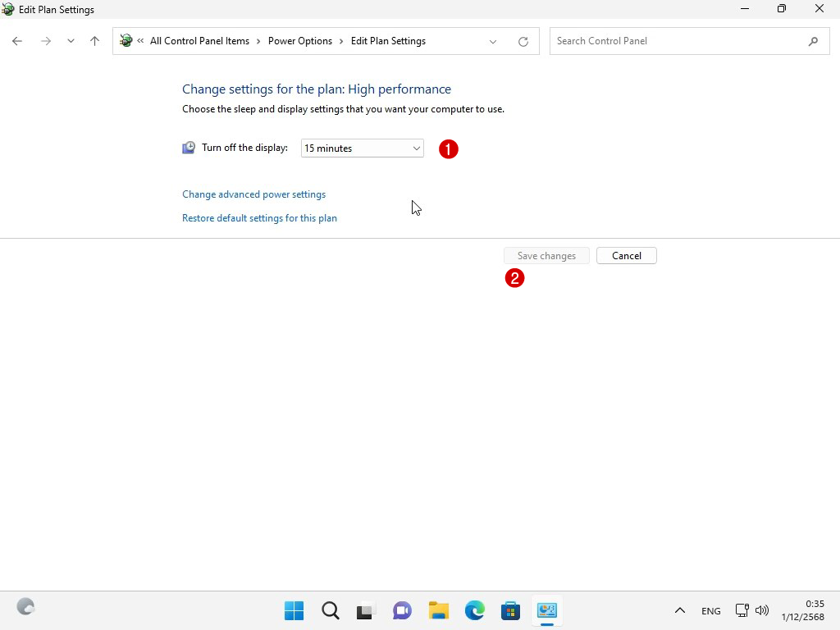Refresh the Control Panel page
Screen dimensions: 840x630
pos(523,41)
